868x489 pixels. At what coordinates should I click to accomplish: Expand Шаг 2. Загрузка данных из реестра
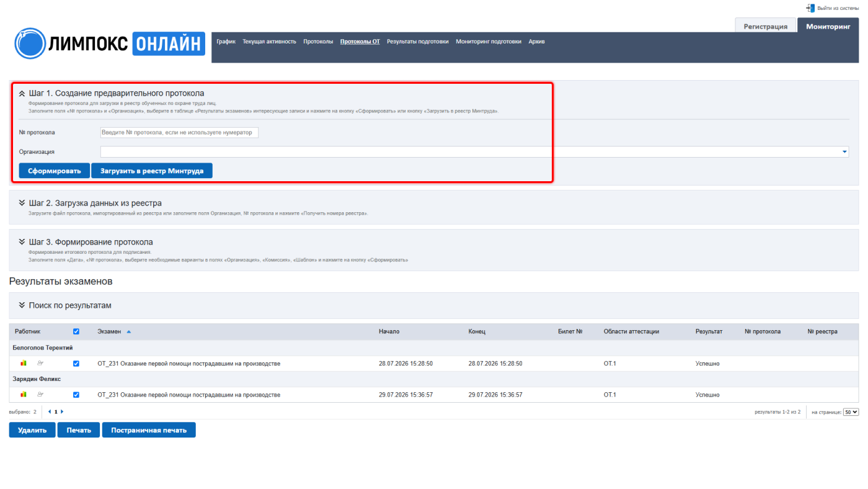pos(22,203)
